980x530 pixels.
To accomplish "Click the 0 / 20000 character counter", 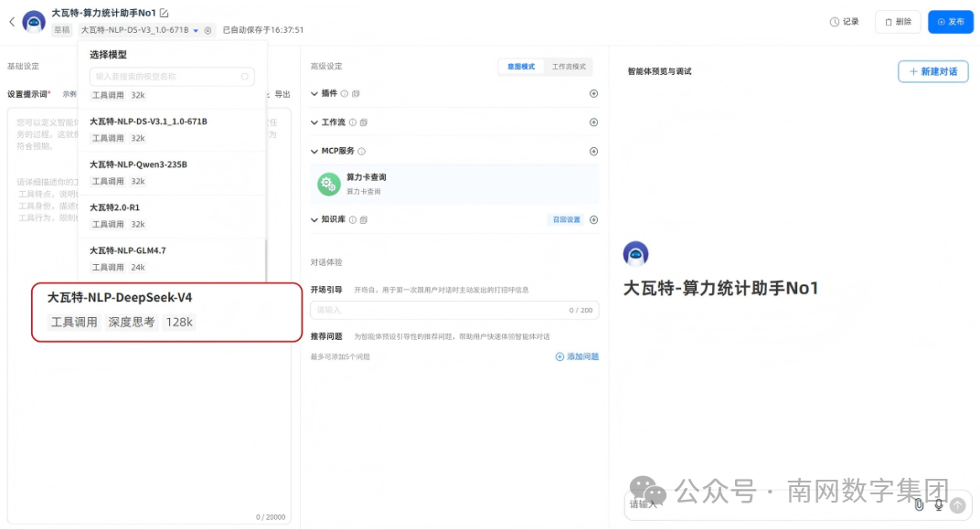I will point(270,517).
